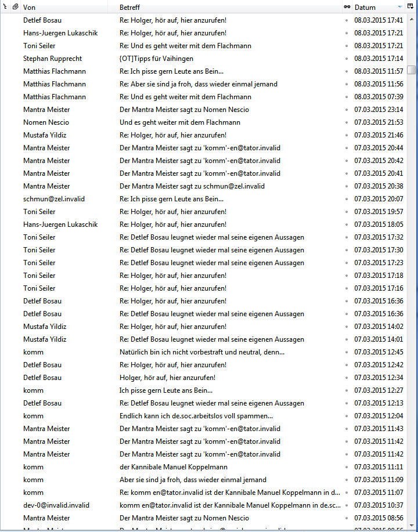Open Toni Seiler's reply 'Re: Und es geht weiter'
This screenshot has height=532, width=418.
185,46
